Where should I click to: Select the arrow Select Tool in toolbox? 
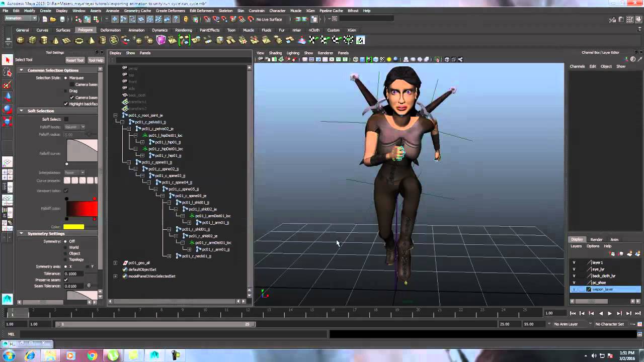coord(7,60)
